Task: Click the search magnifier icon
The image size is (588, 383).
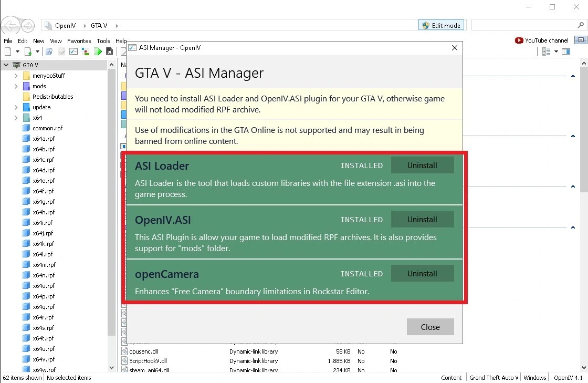Action: point(581,25)
